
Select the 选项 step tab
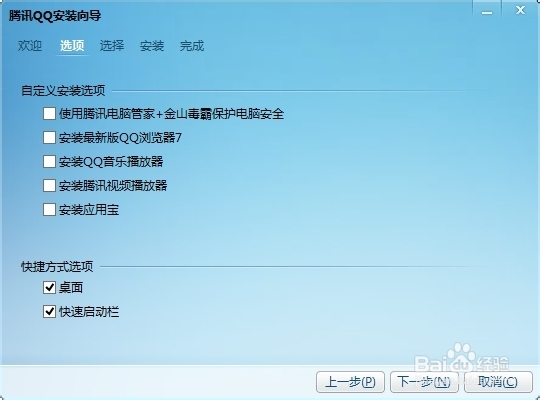(x=72, y=45)
